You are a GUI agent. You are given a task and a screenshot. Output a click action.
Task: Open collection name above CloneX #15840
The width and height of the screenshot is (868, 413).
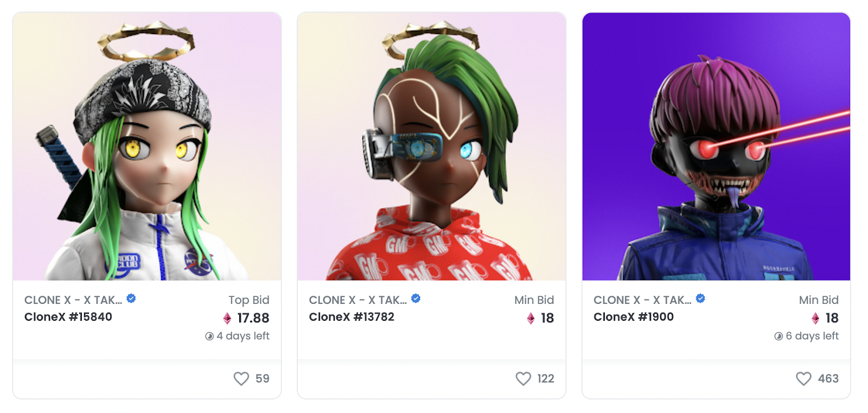[x=73, y=300]
